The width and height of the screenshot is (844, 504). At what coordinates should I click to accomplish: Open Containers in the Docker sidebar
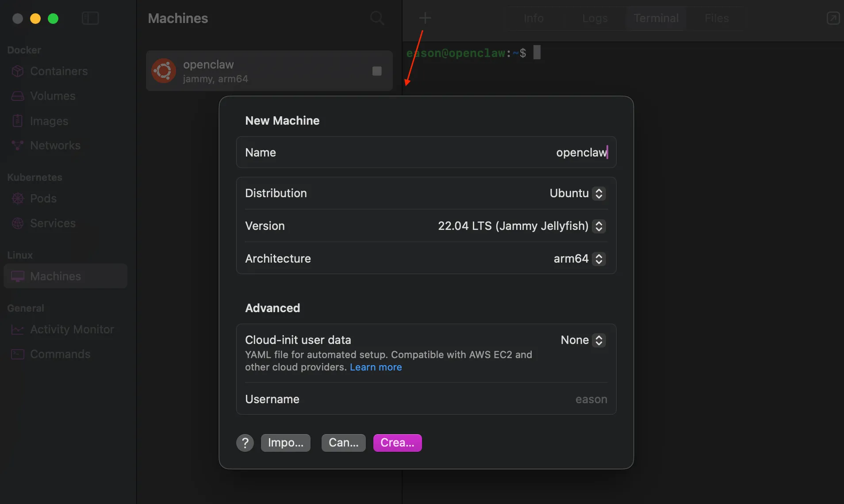pos(58,71)
